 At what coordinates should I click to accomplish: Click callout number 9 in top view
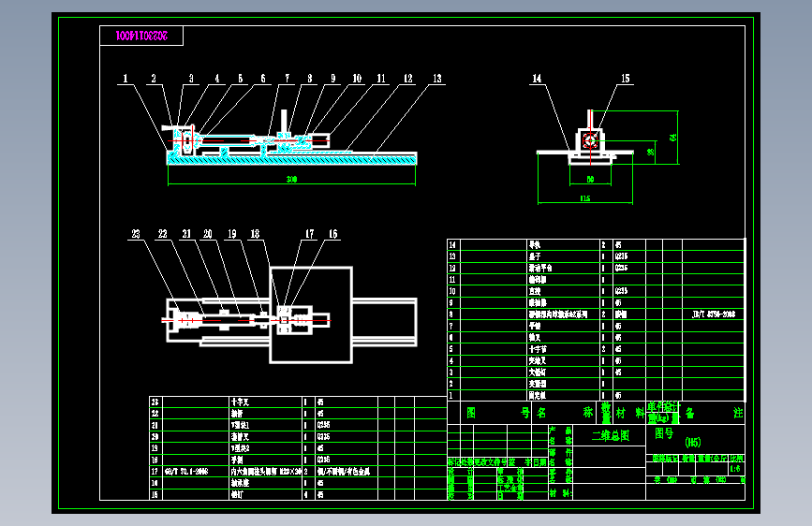333,79
